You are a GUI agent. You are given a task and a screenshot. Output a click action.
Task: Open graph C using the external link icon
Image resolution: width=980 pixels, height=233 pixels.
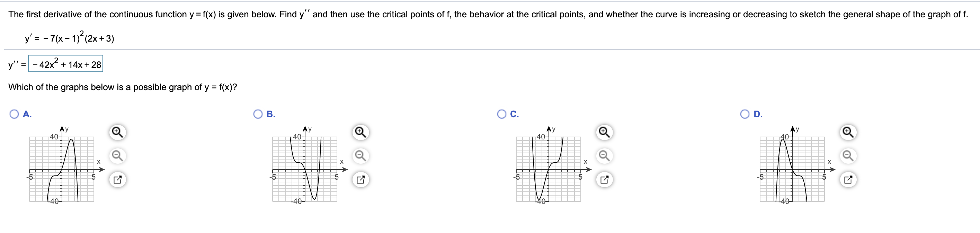(x=604, y=178)
